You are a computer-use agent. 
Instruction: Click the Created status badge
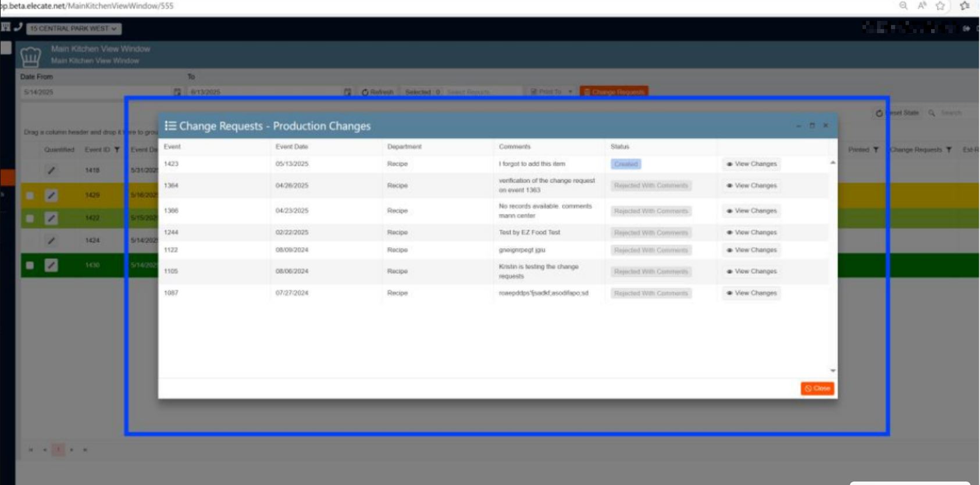pyautogui.click(x=626, y=165)
